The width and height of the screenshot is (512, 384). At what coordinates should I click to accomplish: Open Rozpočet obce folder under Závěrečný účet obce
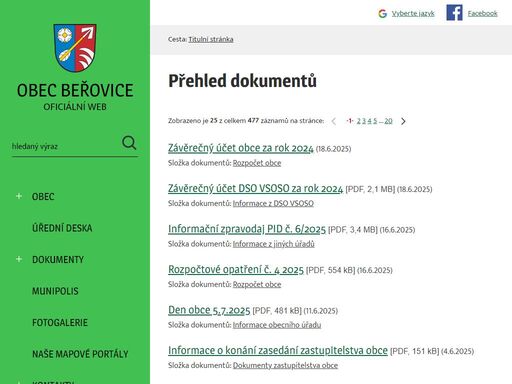click(257, 163)
